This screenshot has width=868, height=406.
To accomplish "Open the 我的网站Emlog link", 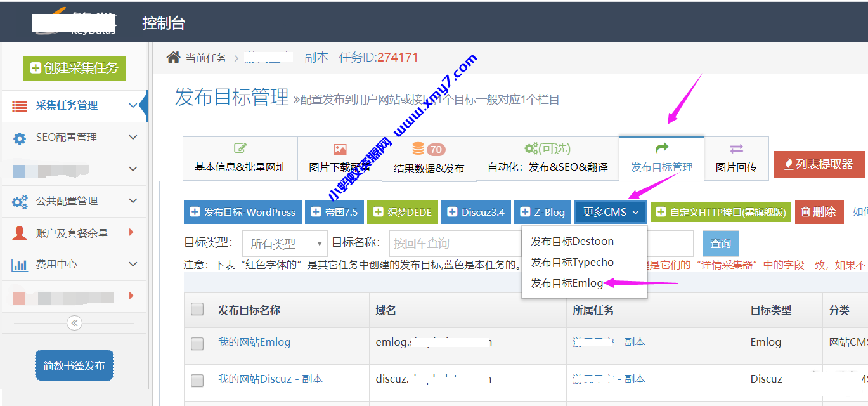I will pos(254,342).
